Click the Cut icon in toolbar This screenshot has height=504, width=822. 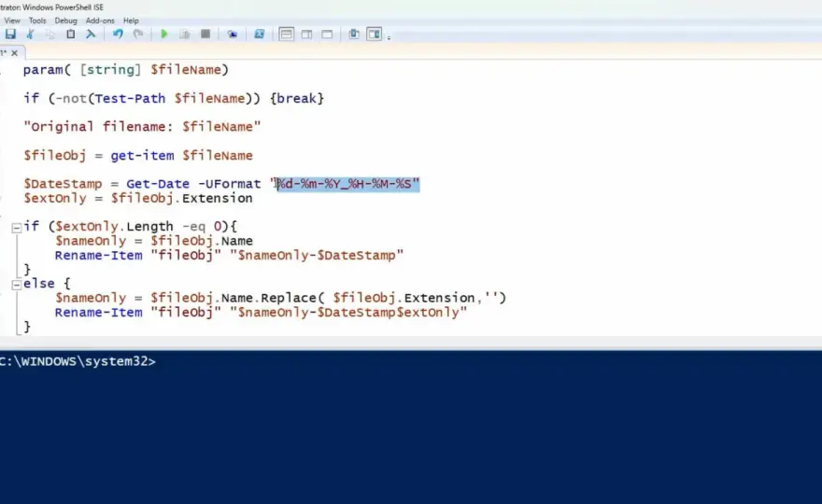click(x=31, y=34)
